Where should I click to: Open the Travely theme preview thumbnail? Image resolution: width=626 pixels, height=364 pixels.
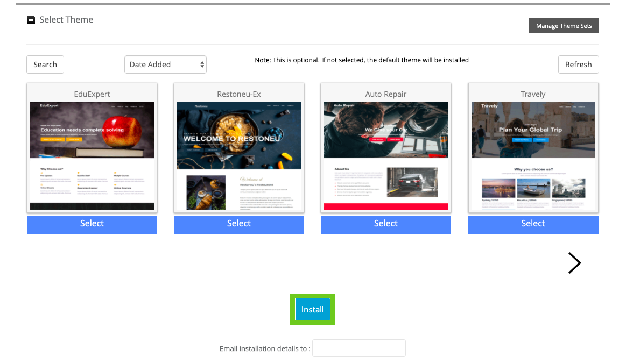pyautogui.click(x=533, y=156)
